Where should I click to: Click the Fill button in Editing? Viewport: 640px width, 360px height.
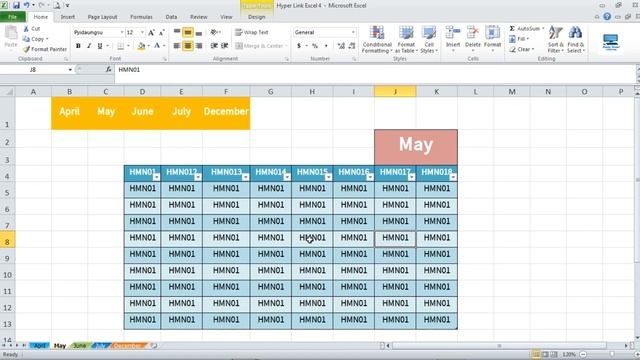pos(519,39)
